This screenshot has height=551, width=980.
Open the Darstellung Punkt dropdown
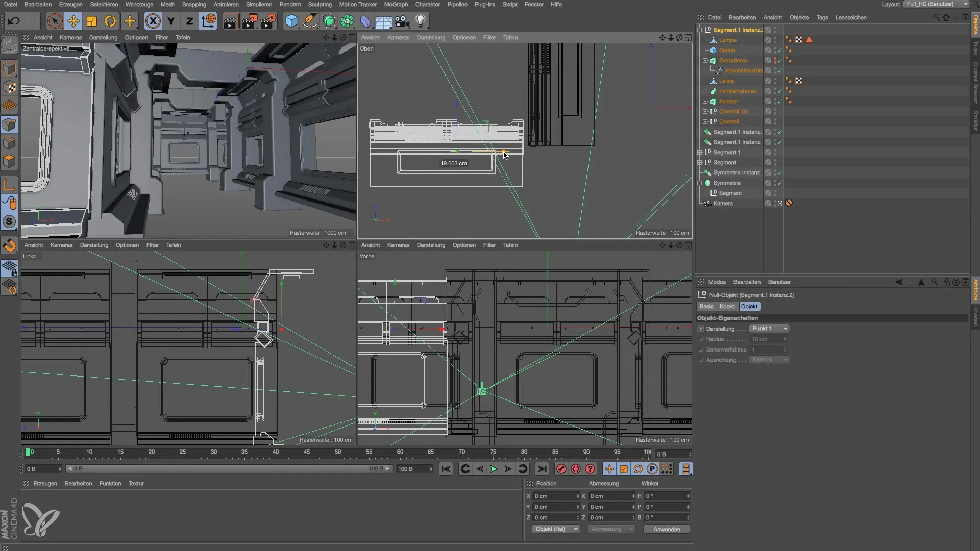769,329
